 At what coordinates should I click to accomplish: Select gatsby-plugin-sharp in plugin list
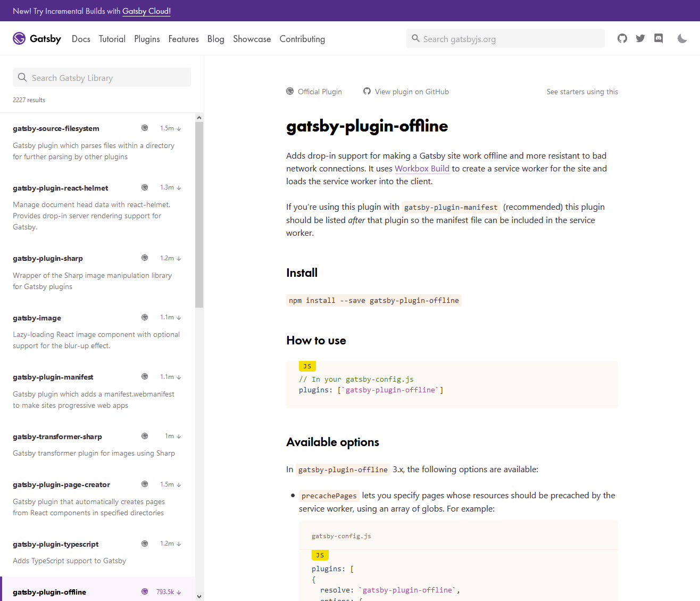coord(48,258)
